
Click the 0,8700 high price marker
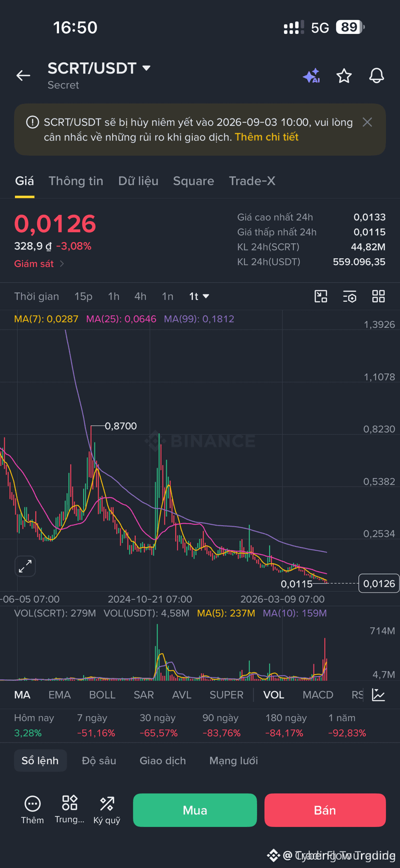point(121,426)
